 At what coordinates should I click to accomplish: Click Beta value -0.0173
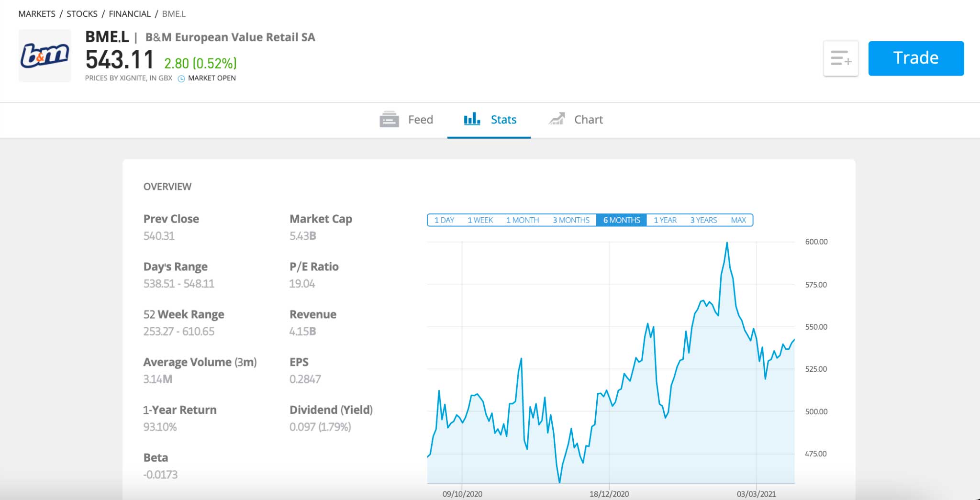point(160,475)
